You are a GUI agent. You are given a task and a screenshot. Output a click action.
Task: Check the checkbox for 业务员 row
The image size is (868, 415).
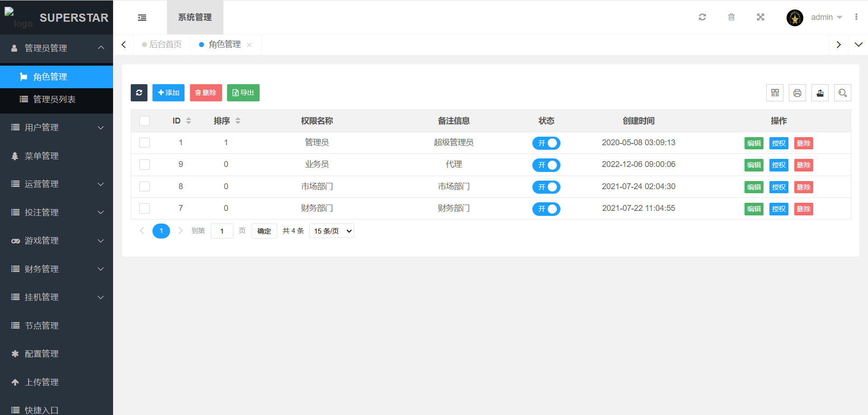click(145, 164)
